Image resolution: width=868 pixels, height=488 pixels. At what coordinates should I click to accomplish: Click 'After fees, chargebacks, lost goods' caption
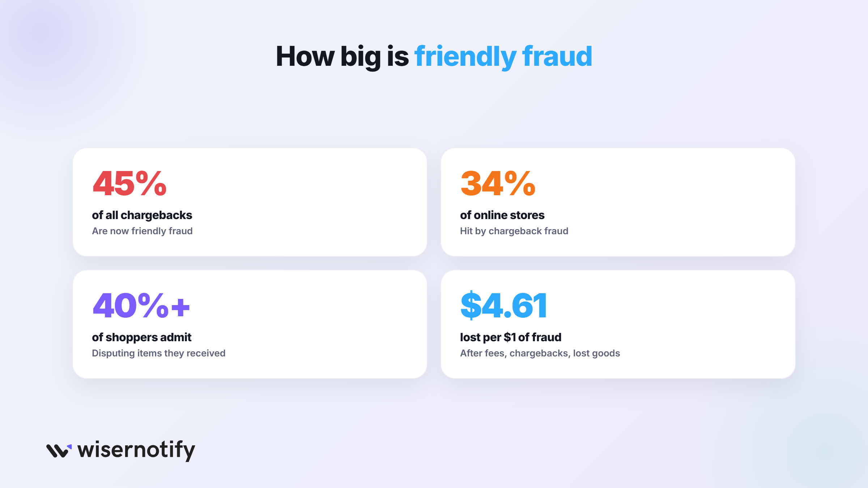point(540,353)
